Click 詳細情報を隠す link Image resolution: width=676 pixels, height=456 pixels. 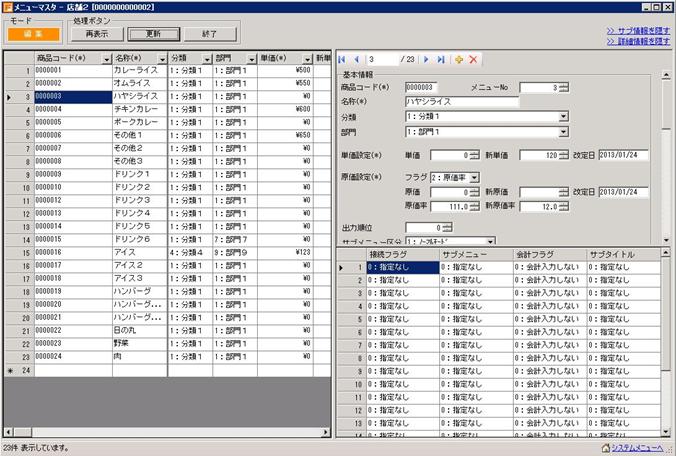[638, 41]
